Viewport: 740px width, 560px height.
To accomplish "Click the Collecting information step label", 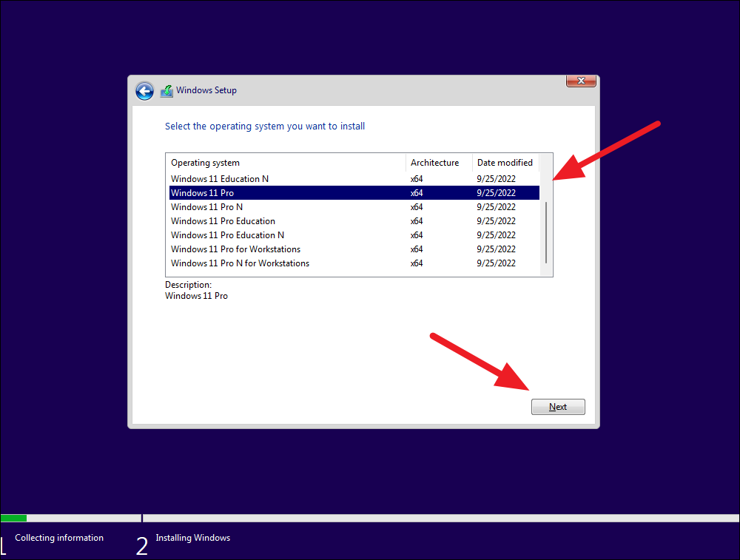I will (x=59, y=538).
